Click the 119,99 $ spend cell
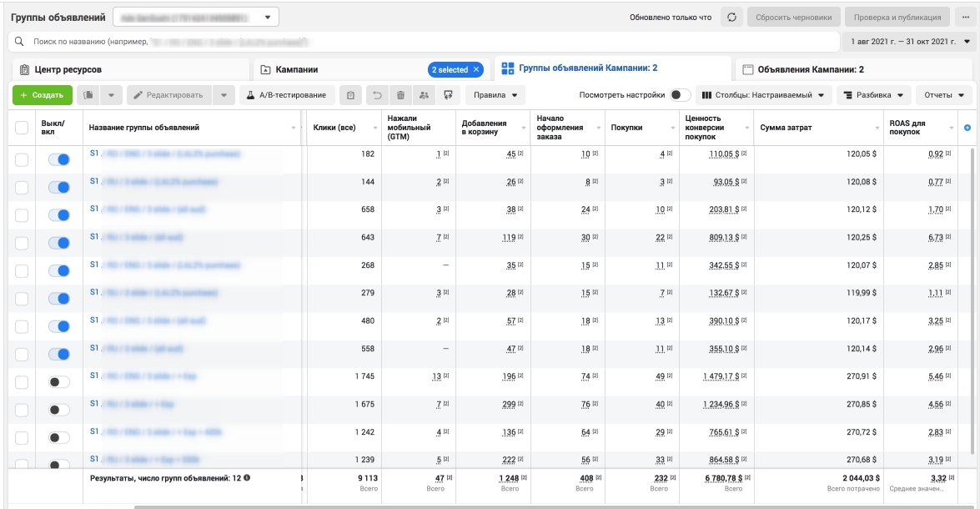Image resolution: width=980 pixels, height=509 pixels. click(862, 293)
